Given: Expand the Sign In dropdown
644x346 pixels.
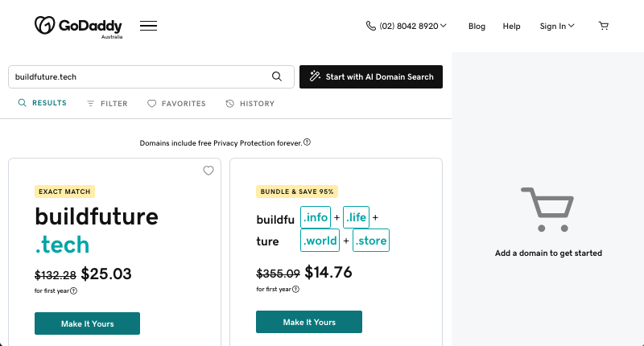Looking at the screenshot, I should coord(557,26).
